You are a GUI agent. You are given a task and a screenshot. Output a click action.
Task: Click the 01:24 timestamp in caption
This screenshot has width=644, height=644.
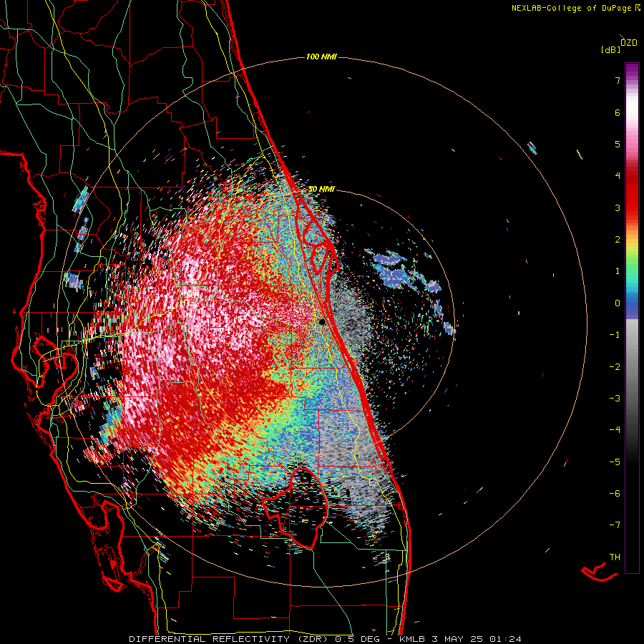pyautogui.click(x=506, y=639)
